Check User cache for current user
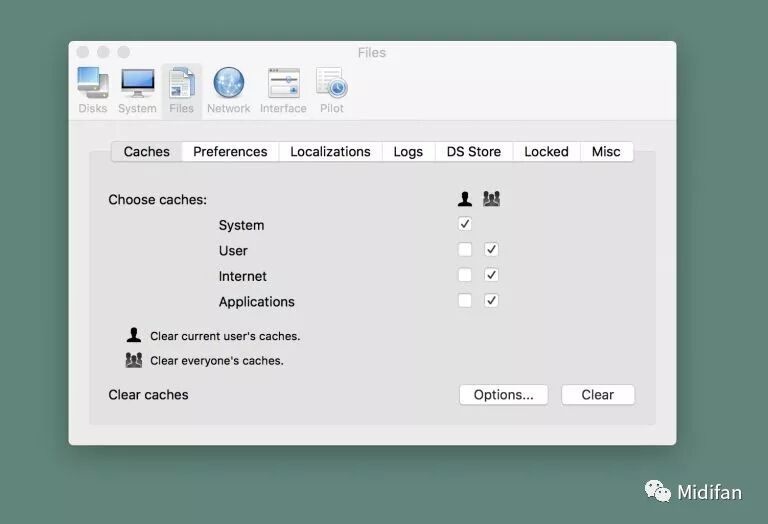768x524 pixels. [465, 249]
